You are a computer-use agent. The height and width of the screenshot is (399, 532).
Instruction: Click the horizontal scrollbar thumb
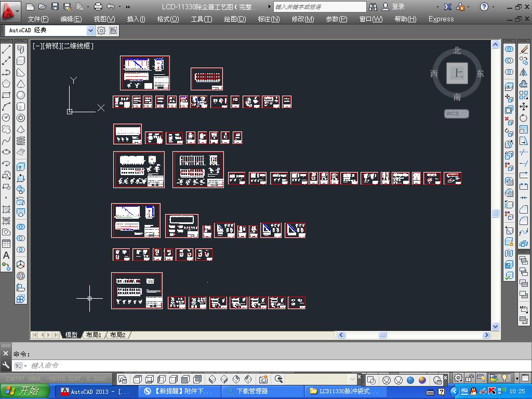[x=383, y=335]
